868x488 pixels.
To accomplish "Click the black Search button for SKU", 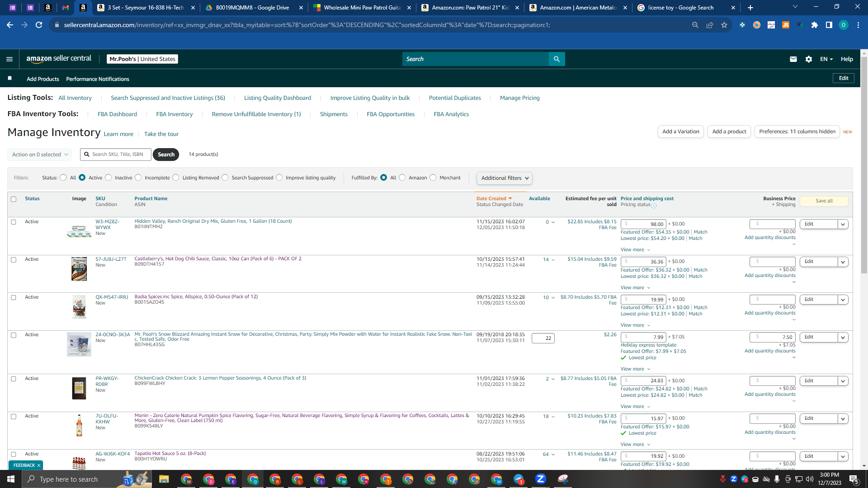I will tap(166, 155).
